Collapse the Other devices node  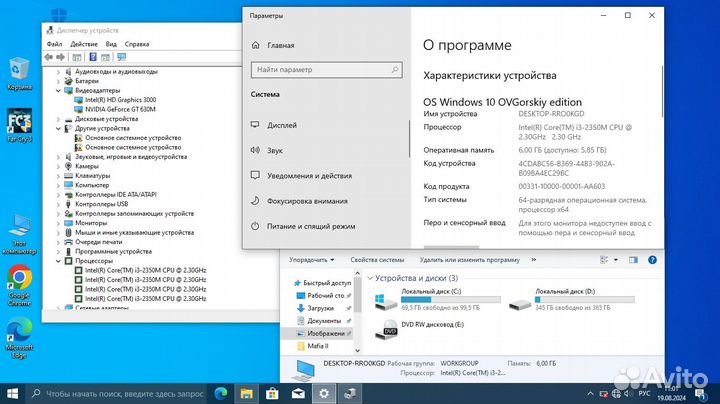coord(58,129)
